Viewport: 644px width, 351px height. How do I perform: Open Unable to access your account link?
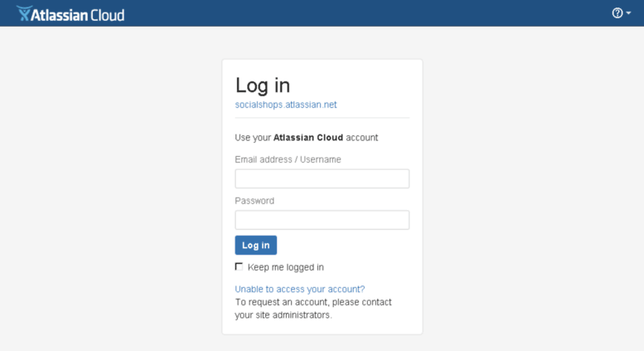click(x=300, y=289)
